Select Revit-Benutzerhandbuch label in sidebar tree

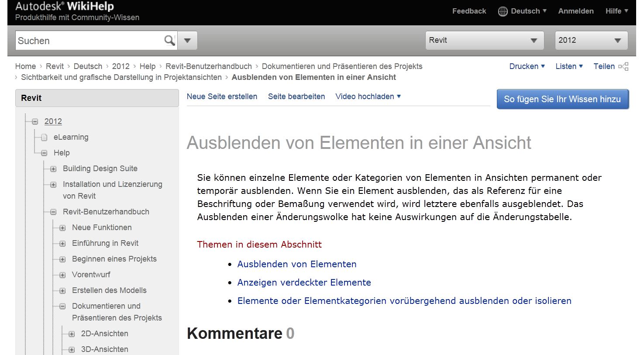coord(106,212)
